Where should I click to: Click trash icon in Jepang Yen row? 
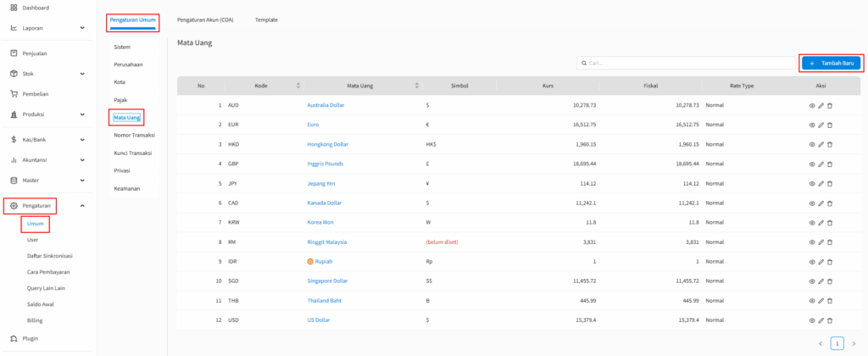(x=830, y=183)
